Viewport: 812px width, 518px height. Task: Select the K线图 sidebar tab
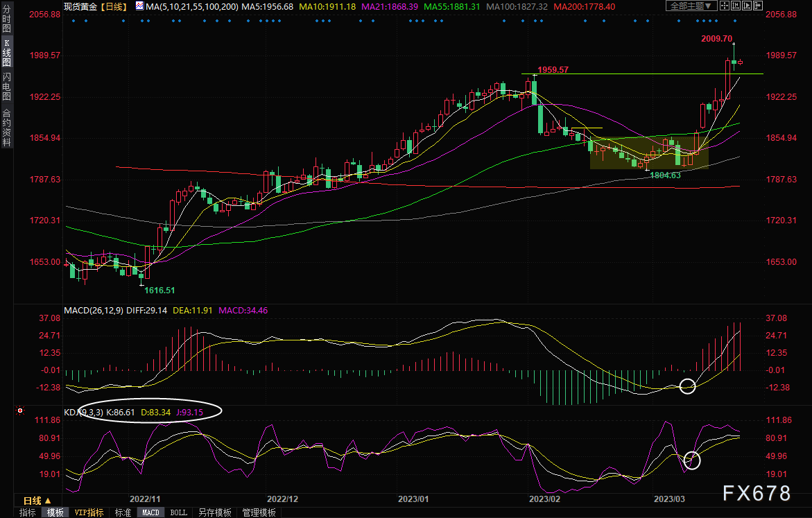[x=6, y=52]
